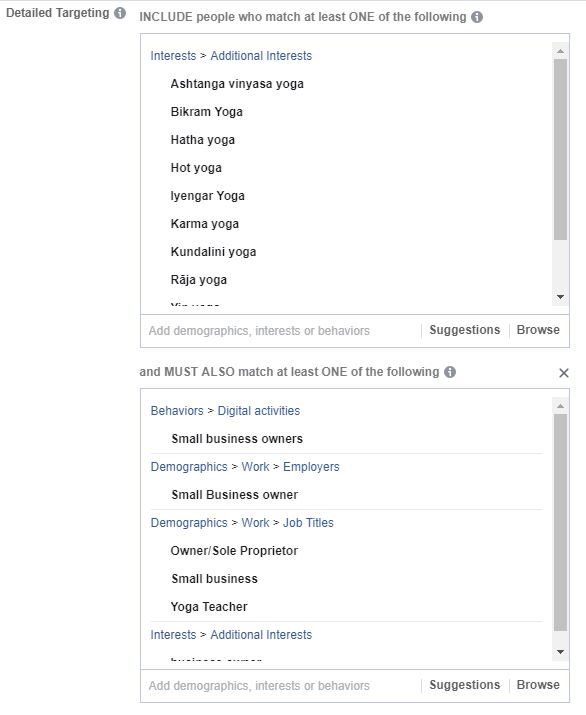586x715 pixels.
Task: Click down arrow of second list scrollbar
Action: coord(560,652)
